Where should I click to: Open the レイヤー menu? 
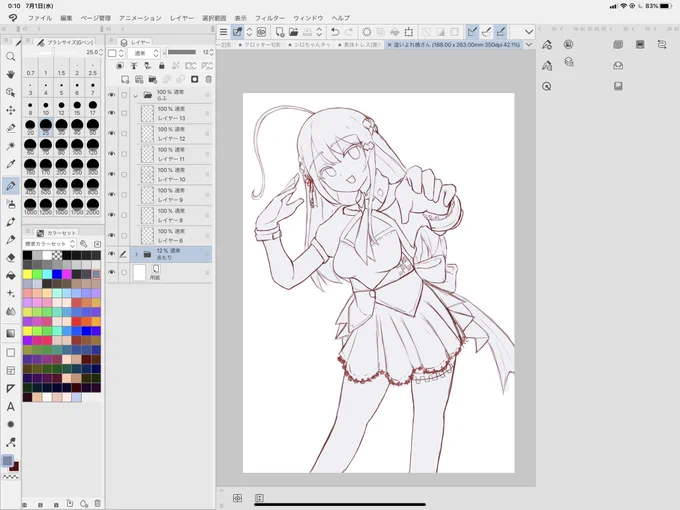click(x=182, y=18)
